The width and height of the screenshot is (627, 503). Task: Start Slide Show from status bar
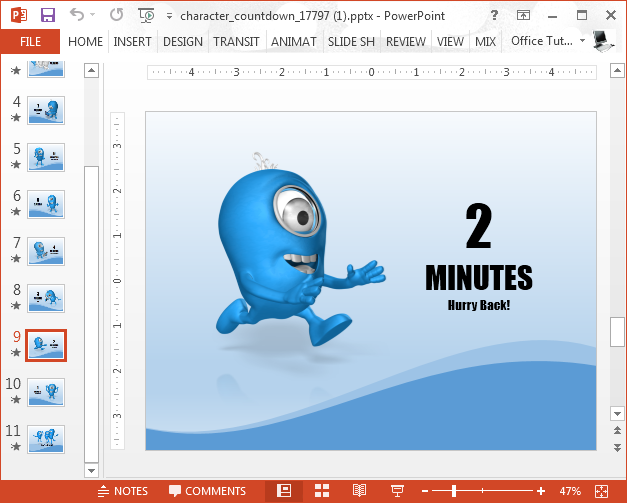click(x=397, y=491)
